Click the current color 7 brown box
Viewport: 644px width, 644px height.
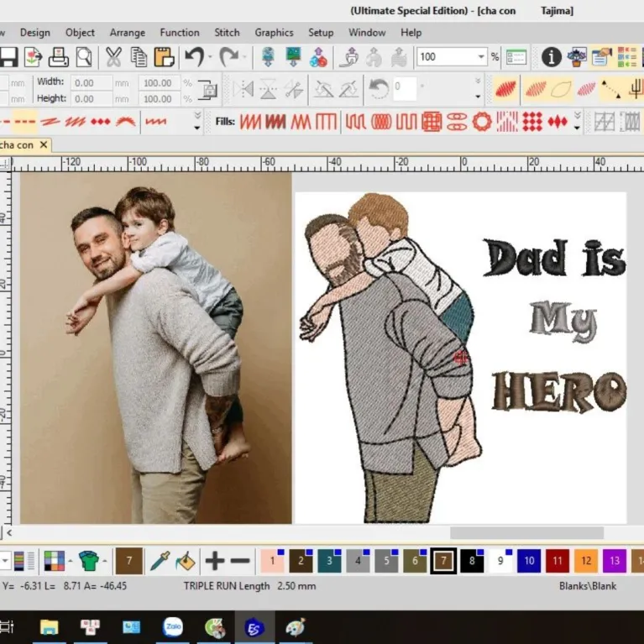[x=129, y=561]
